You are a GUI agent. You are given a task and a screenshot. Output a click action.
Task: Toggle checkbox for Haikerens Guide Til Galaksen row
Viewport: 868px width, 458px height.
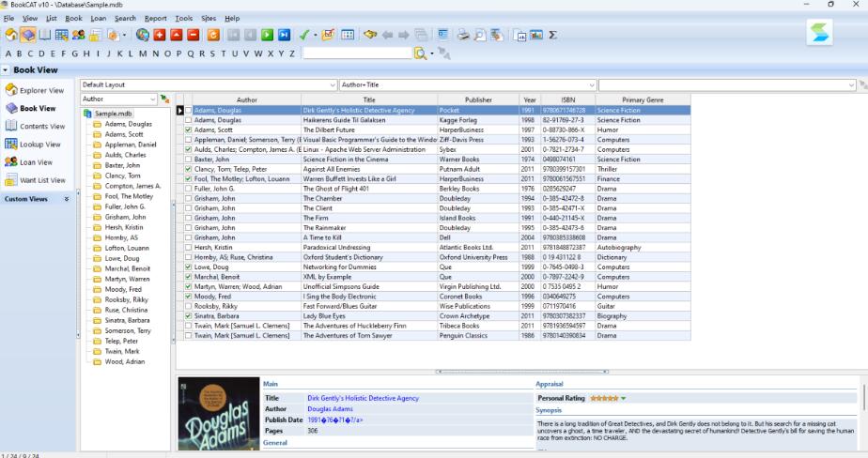[x=188, y=120]
